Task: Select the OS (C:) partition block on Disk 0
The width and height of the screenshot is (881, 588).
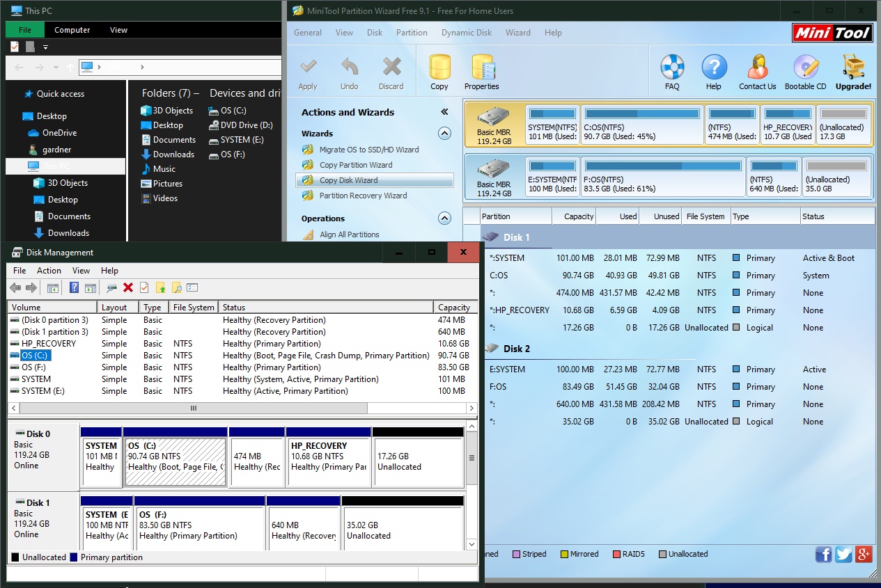Action: [176, 461]
